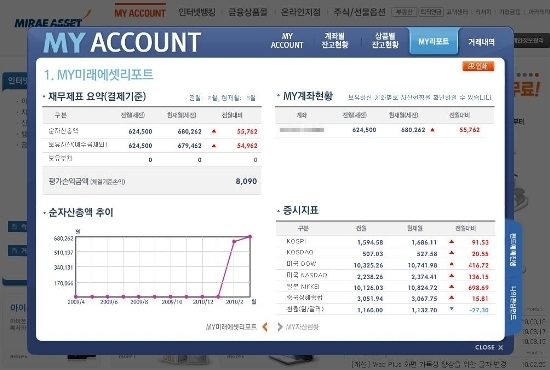Click the DOW change value 416.72

coord(478,265)
